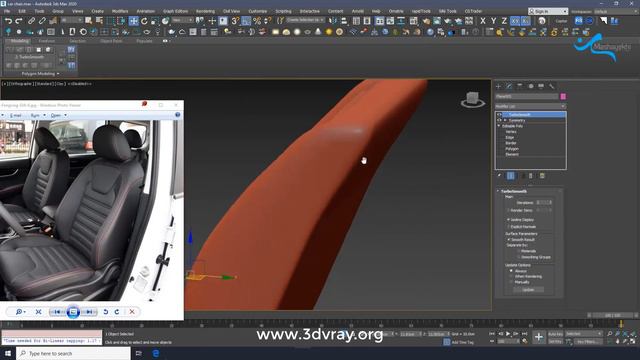Open the Display tab in command panel
Viewport: 640px width, 360px height.
coord(541,86)
